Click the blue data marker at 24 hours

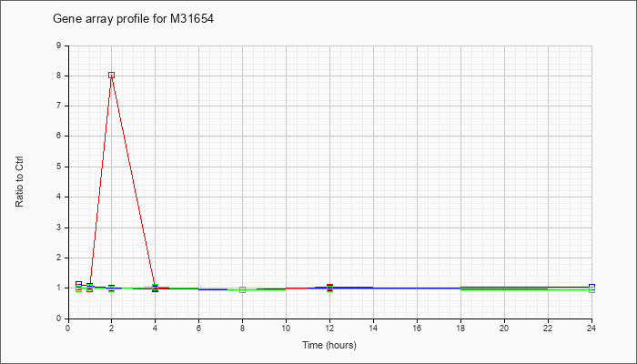pyautogui.click(x=591, y=287)
